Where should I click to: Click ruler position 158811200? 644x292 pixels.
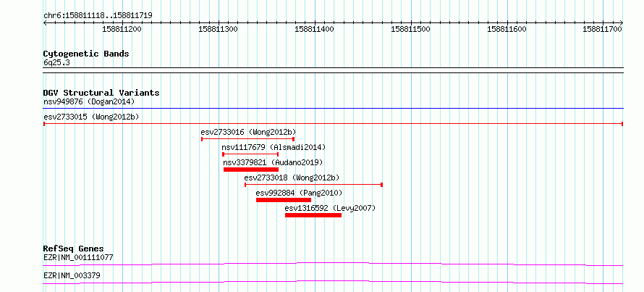pyautogui.click(x=122, y=29)
